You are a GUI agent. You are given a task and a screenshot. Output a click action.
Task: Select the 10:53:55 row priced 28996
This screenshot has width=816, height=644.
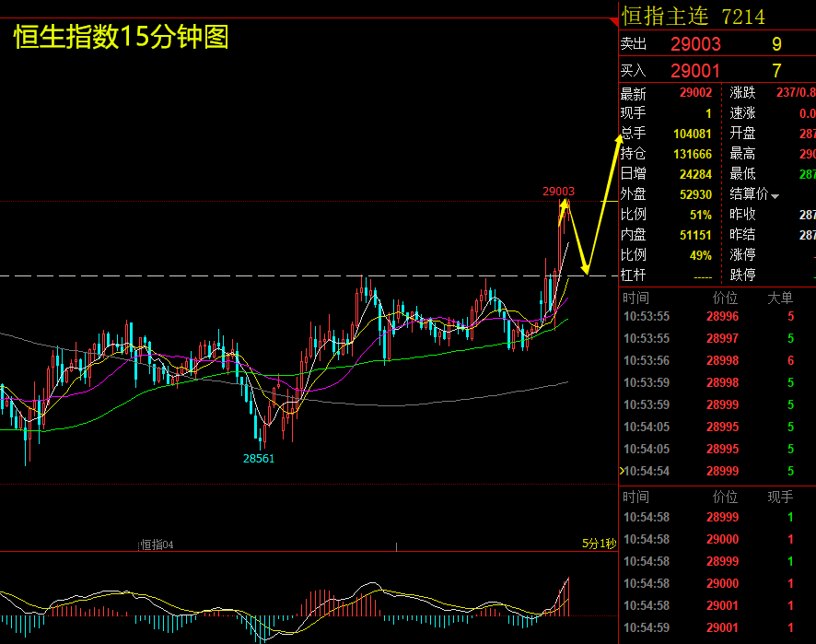click(717, 317)
